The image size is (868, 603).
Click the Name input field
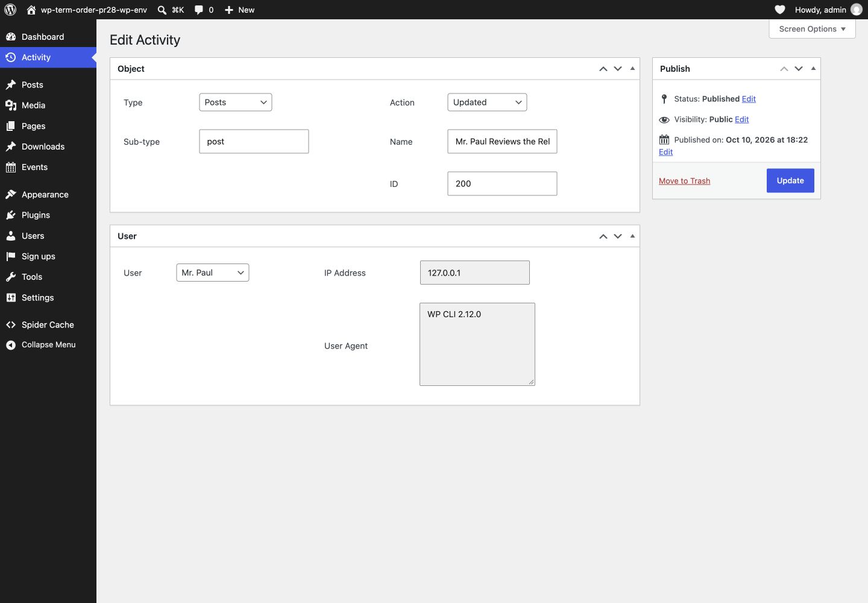coord(502,142)
